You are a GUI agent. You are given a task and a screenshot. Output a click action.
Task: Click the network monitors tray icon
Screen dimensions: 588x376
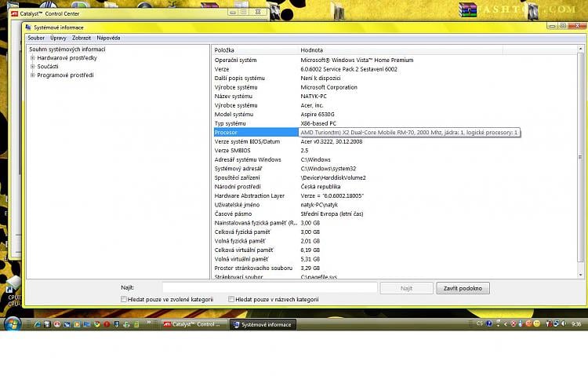click(556, 323)
